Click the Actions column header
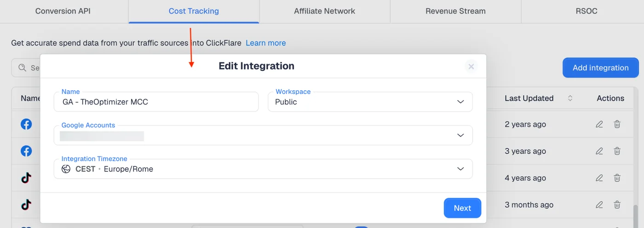 610,98
